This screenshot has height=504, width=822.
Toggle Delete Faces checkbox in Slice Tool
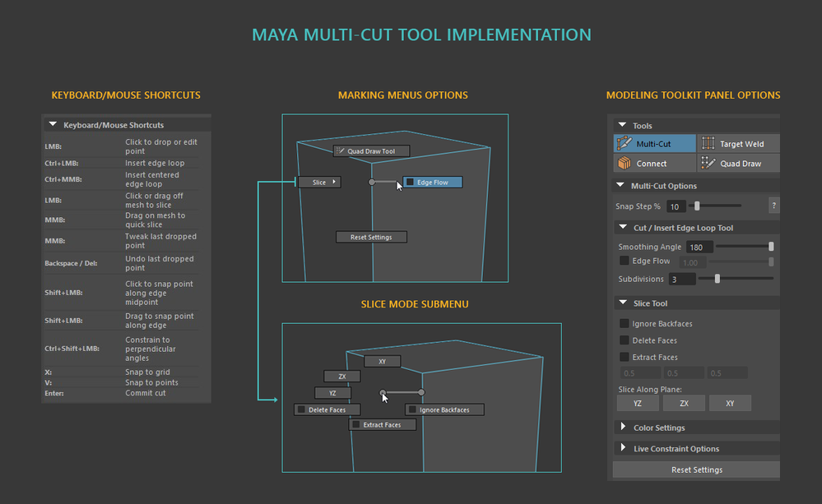[624, 340]
